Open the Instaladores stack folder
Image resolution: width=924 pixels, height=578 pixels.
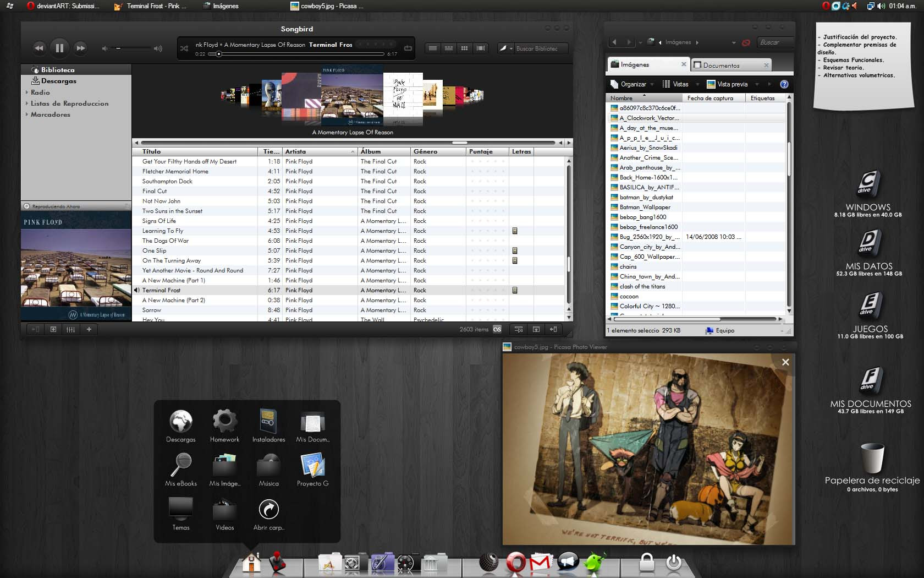(x=268, y=426)
